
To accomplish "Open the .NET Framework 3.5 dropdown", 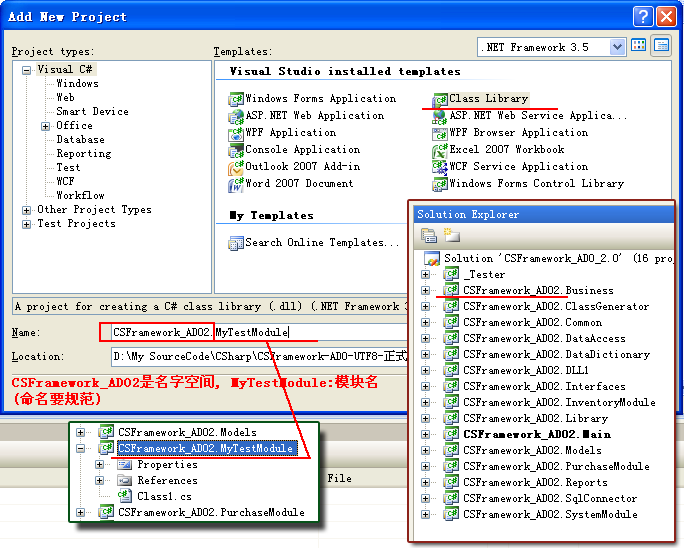I will click(617, 47).
